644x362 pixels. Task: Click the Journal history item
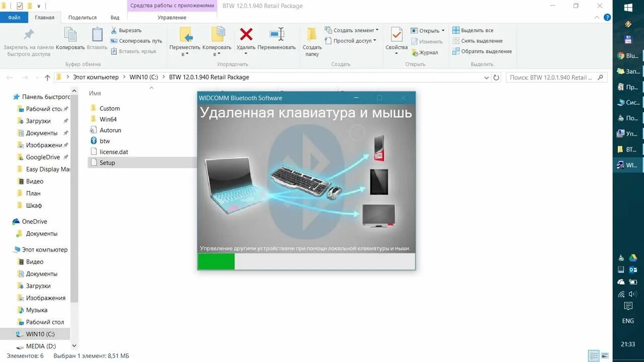(425, 52)
